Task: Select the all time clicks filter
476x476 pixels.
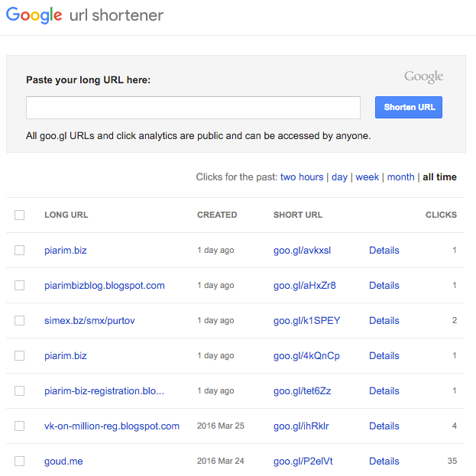Action: click(439, 177)
